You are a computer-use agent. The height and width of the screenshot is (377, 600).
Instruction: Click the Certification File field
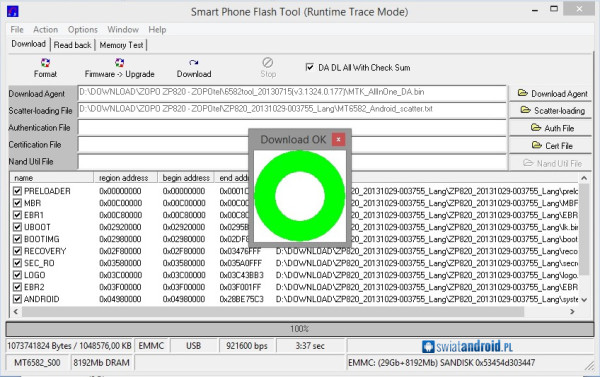[x=292, y=144]
